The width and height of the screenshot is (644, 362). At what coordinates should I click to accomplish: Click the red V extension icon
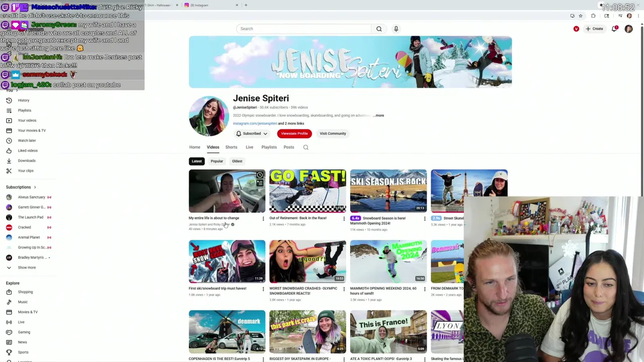[x=576, y=29]
